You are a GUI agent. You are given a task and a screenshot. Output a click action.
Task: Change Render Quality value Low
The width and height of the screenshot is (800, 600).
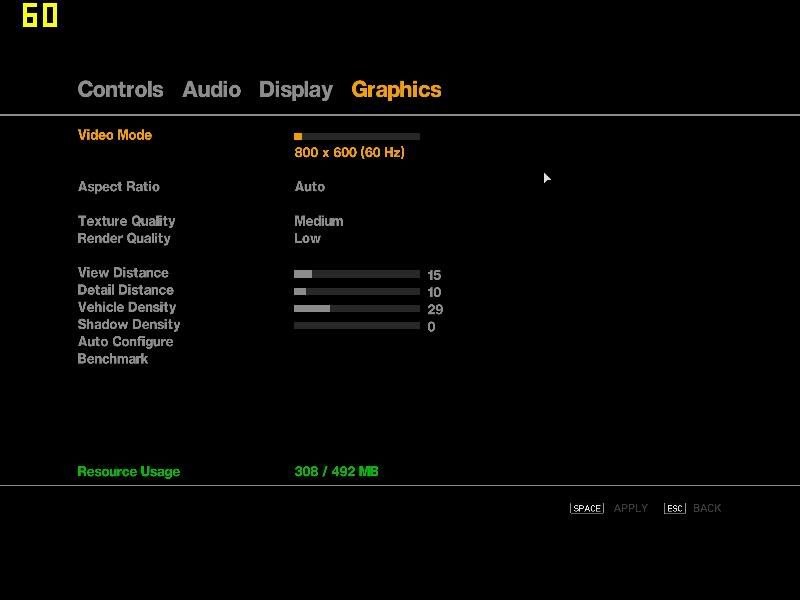click(307, 238)
